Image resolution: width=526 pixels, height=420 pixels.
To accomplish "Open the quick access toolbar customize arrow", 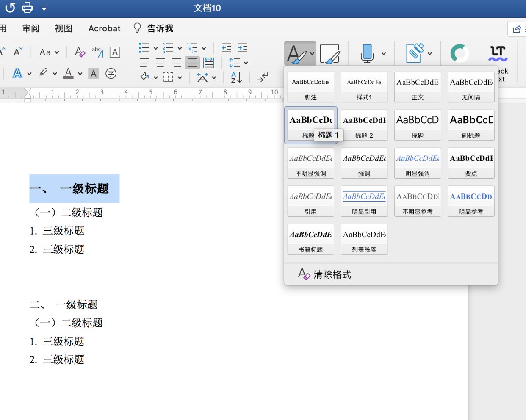I will 44,8.
